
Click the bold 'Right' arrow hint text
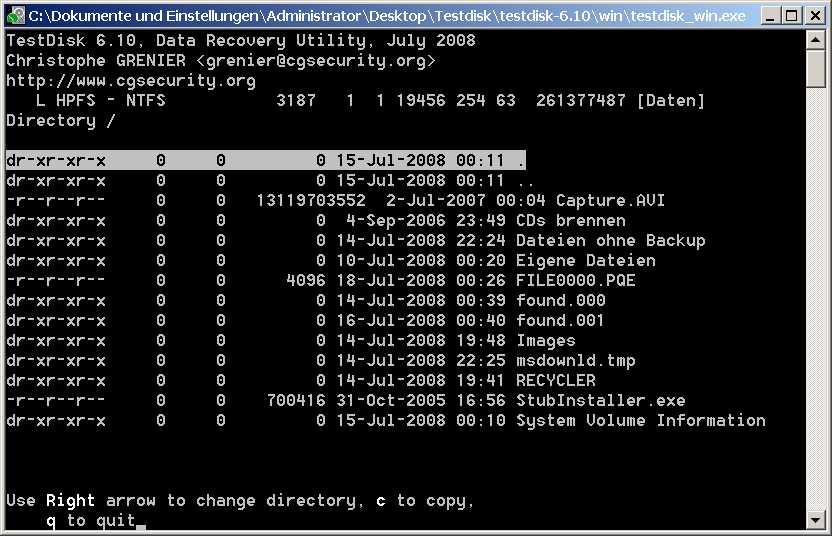click(71, 500)
